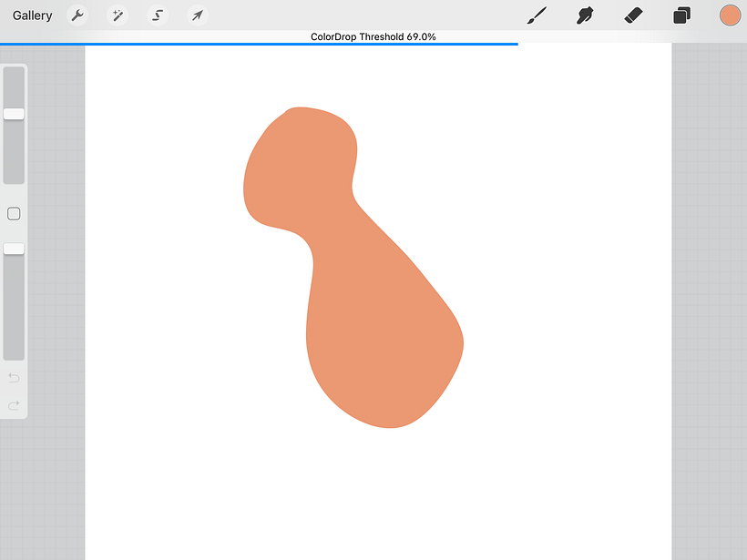The height and width of the screenshot is (560, 747).
Task: Activate the Selection tool
Action: [158, 15]
